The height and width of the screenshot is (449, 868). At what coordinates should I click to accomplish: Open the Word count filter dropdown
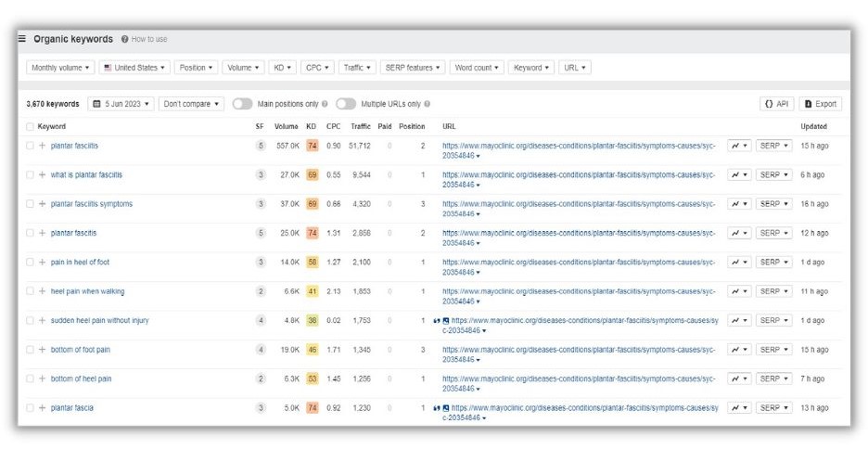coord(477,68)
